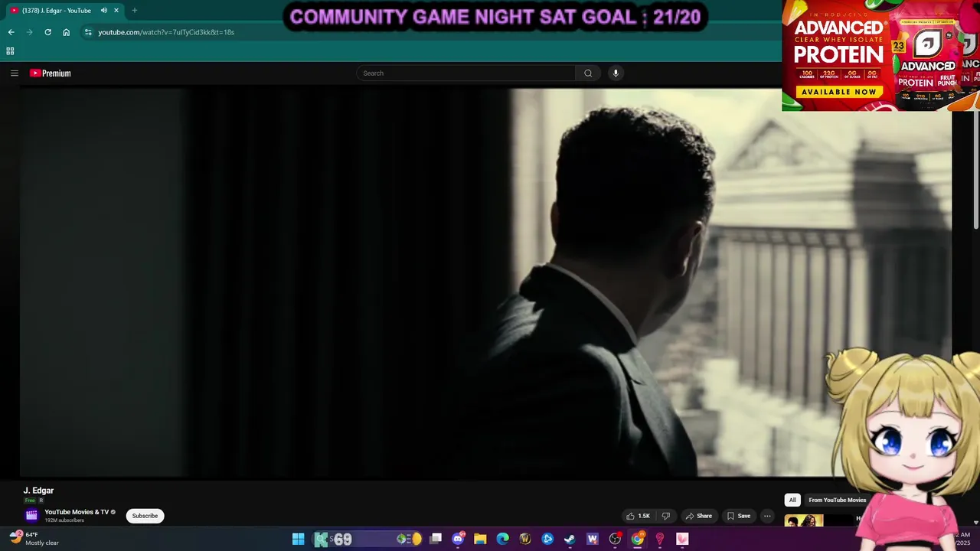
Task: Open Battle.net from the taskbar
Action: pyautogui.click(x=547, y=539)
